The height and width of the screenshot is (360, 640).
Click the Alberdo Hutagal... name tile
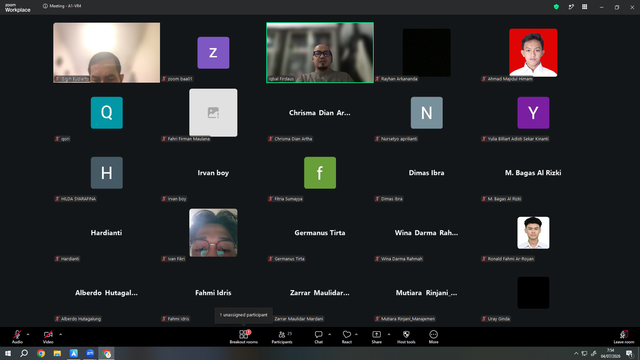pyautogui.click(x=106, y=293)
